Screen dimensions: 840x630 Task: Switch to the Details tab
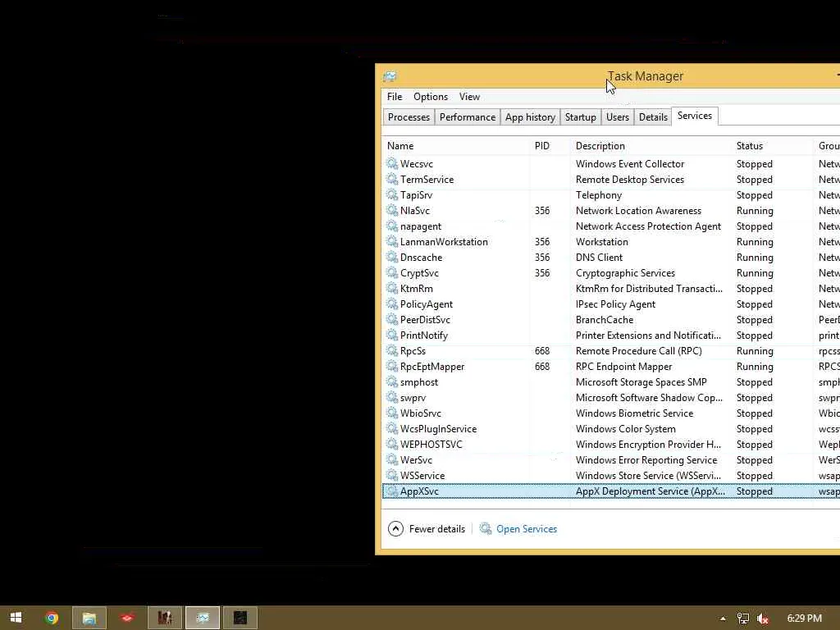tap(653, 116)
